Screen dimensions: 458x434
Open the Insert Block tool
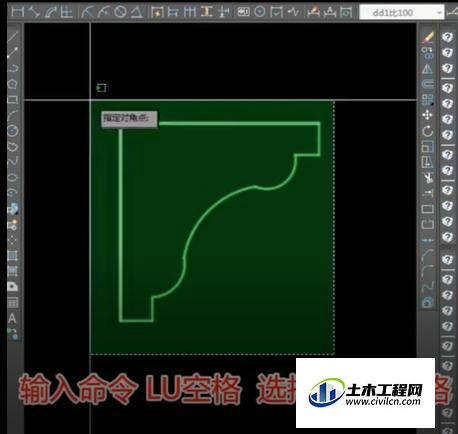pyautogui.click(x=12, y=209)
